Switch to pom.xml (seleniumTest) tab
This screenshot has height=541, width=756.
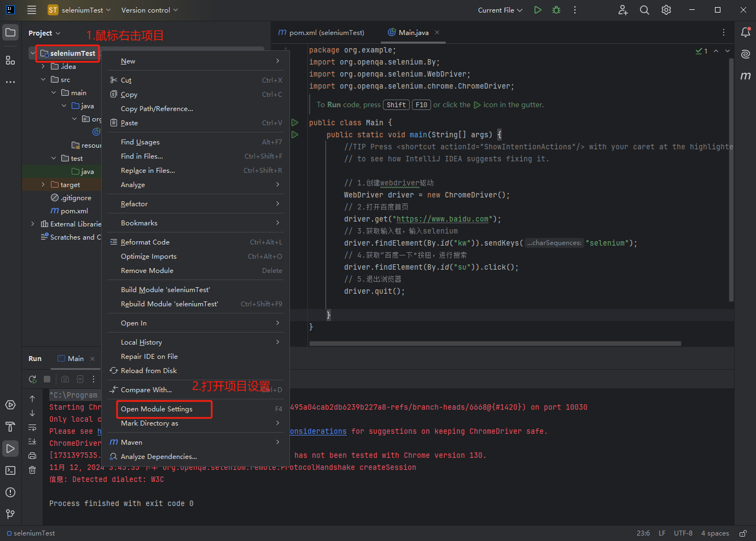coord(322,33)
